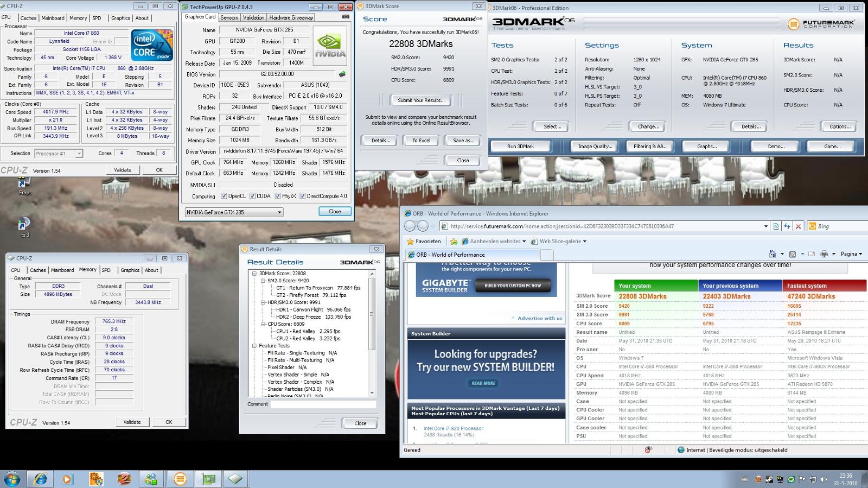Click the Comment input field
This screenshot has width=868, height=488.
point(323,404)
